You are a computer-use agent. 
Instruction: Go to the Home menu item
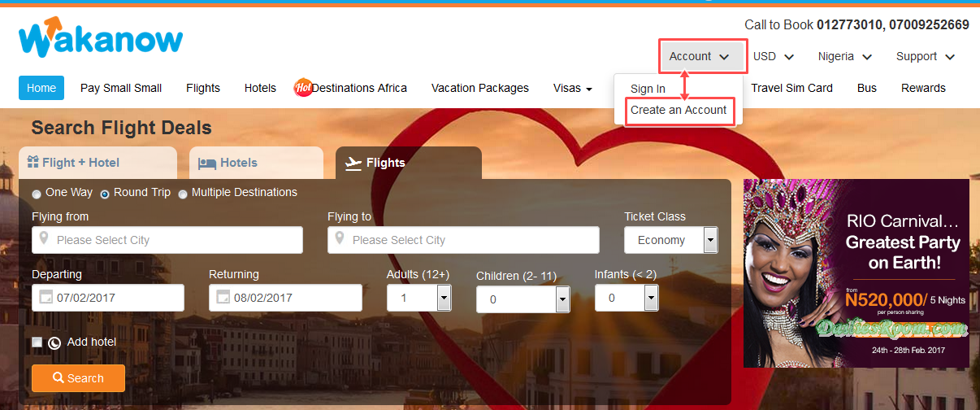pos(41,88)
